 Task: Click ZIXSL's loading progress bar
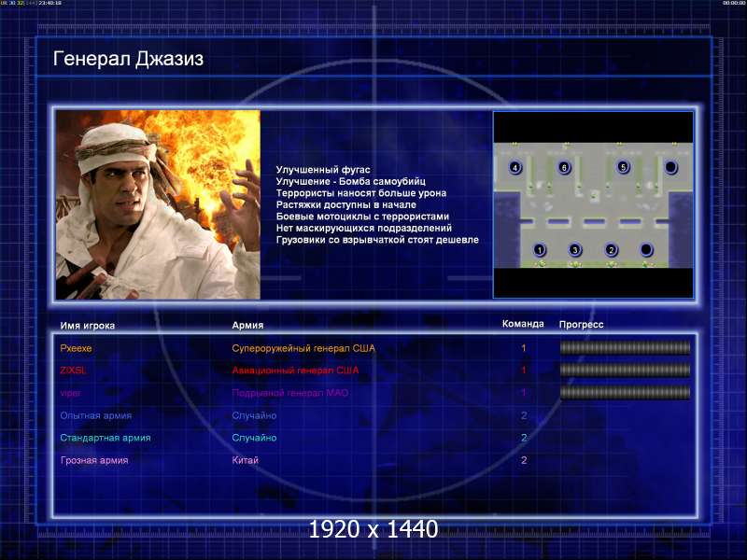tap(625, 370)
